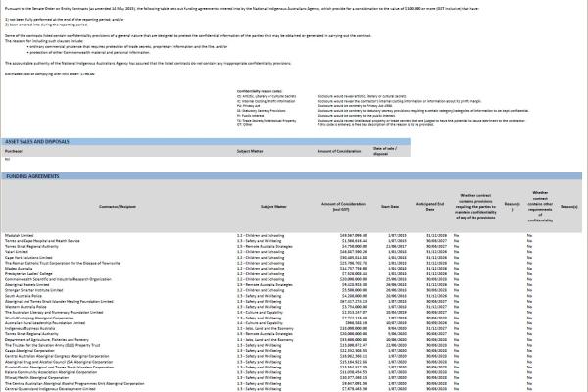Viewport: 588px width, 392px height.
Task: Select the Stronger Smarter Institute Limited cell
Action: 33,290
